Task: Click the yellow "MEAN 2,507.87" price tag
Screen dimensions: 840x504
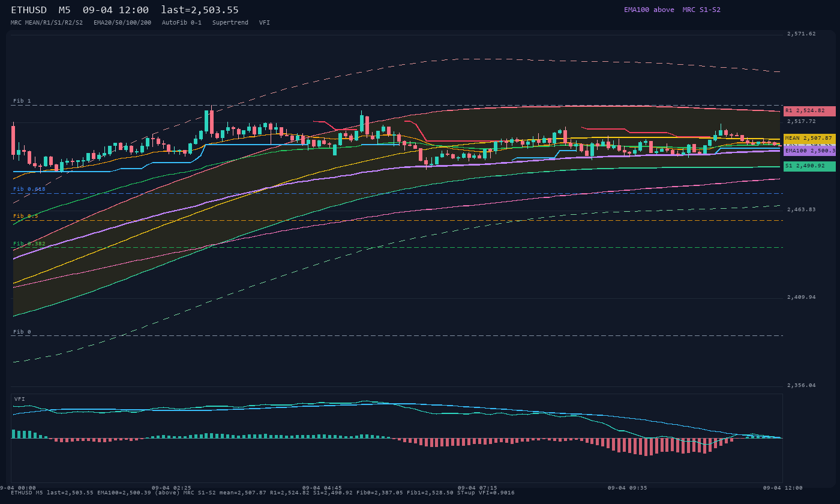Action: (809, 139)
